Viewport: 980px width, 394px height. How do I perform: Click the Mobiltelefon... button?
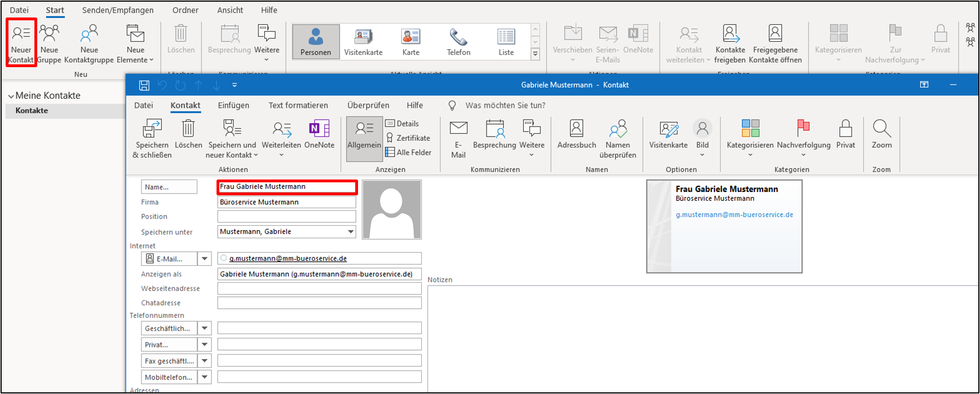169,377
